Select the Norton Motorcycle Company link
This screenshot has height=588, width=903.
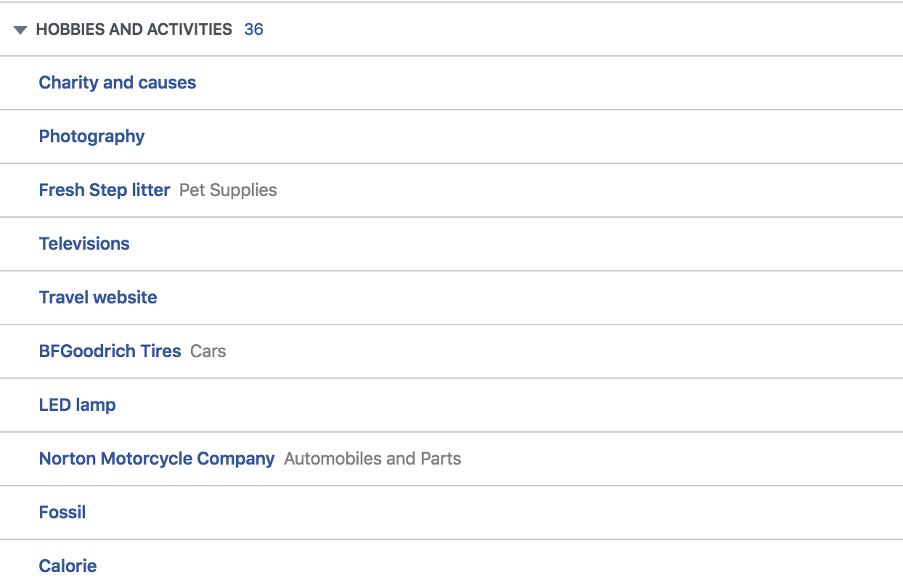click(157, 459)
